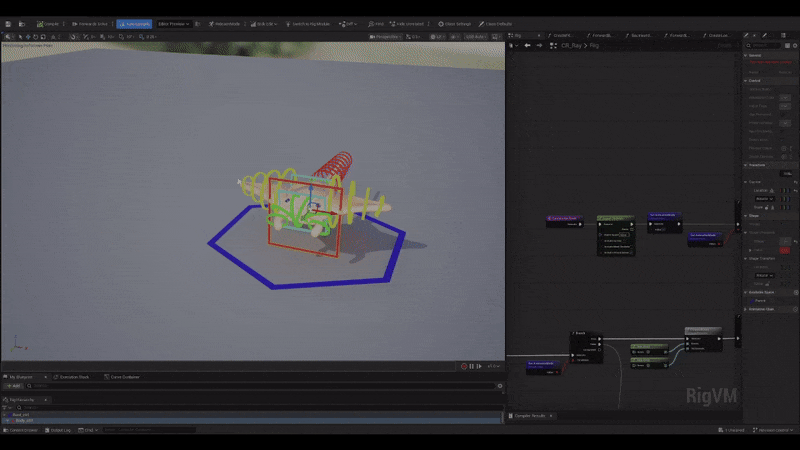The width and height of the screenshot is (800, 450).
Task: Open the Lit view mode dropdown
Action: (x=436, y=37)
